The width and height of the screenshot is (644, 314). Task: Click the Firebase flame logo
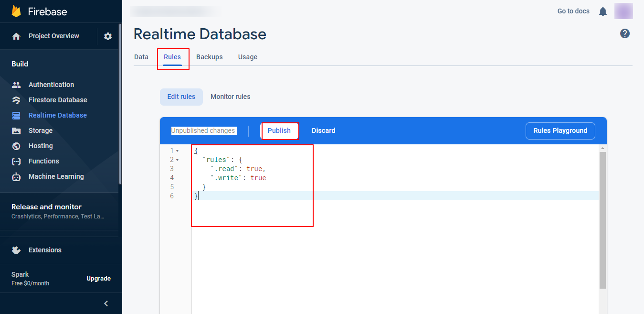pyautogui.click(x=16, y=11)
